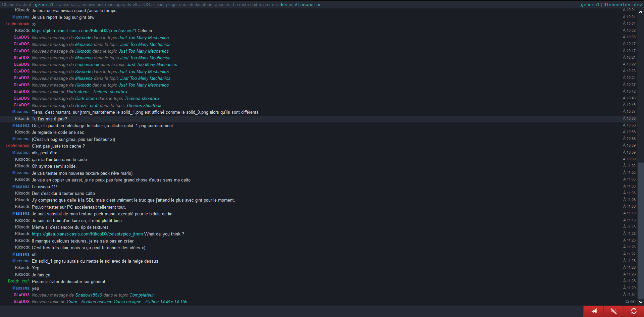Send the message with the paper plane button

coord(594,311)
